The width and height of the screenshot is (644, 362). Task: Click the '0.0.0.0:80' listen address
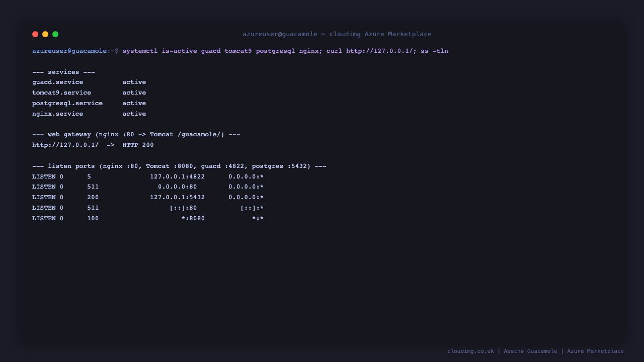click(177, 187)
